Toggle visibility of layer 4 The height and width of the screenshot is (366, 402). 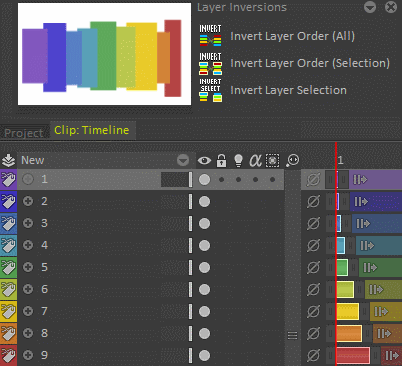204,246
